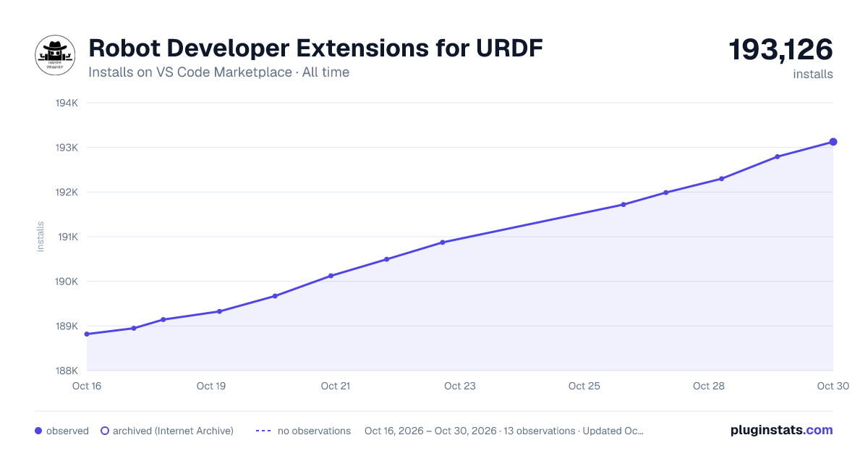Click the no observations dashed line legend
Screen dimensions: 868x456
(x=263, y=431)
